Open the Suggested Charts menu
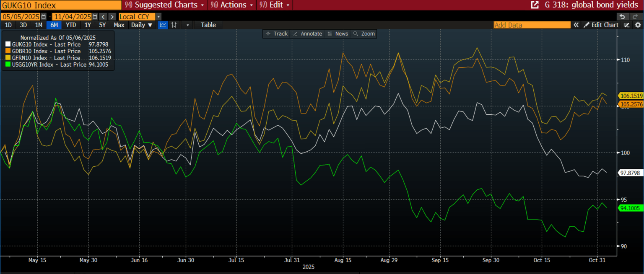This screenshot has width=644, height=274. pos(165,5)
